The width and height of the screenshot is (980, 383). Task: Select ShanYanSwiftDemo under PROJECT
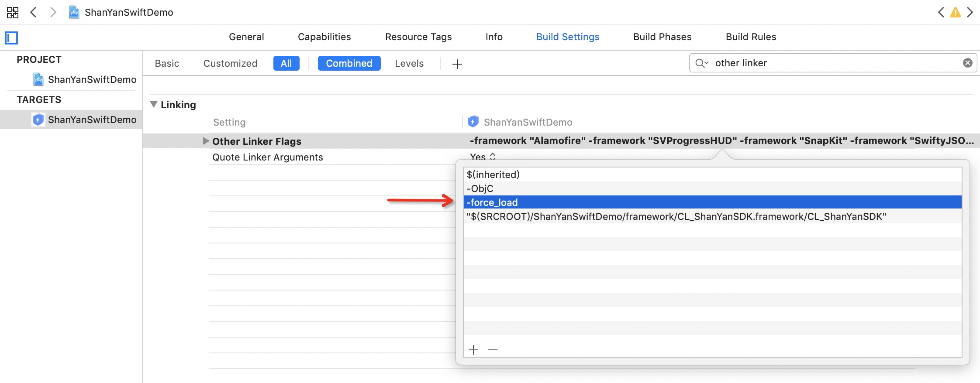click(85, 79)
